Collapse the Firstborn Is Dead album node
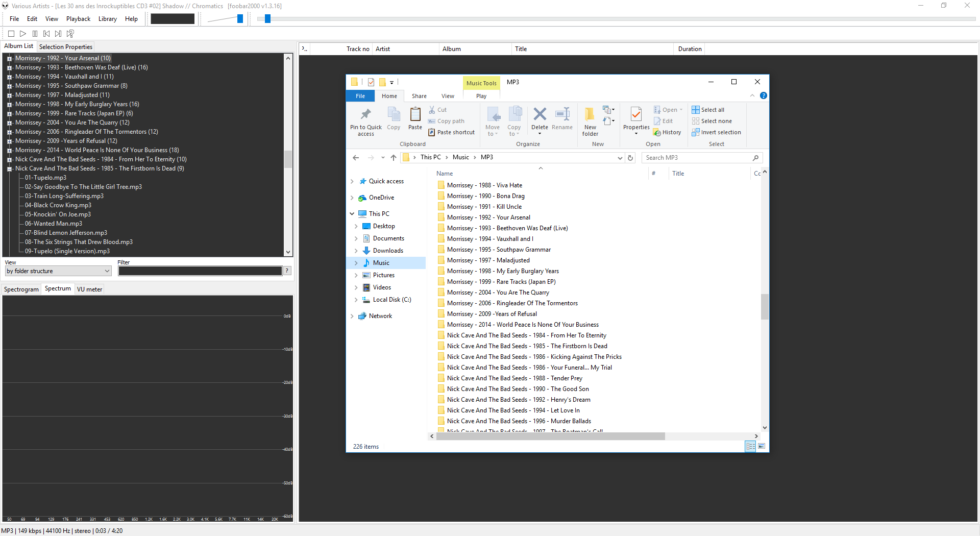 pyautogui.click(x=9, y=168)
